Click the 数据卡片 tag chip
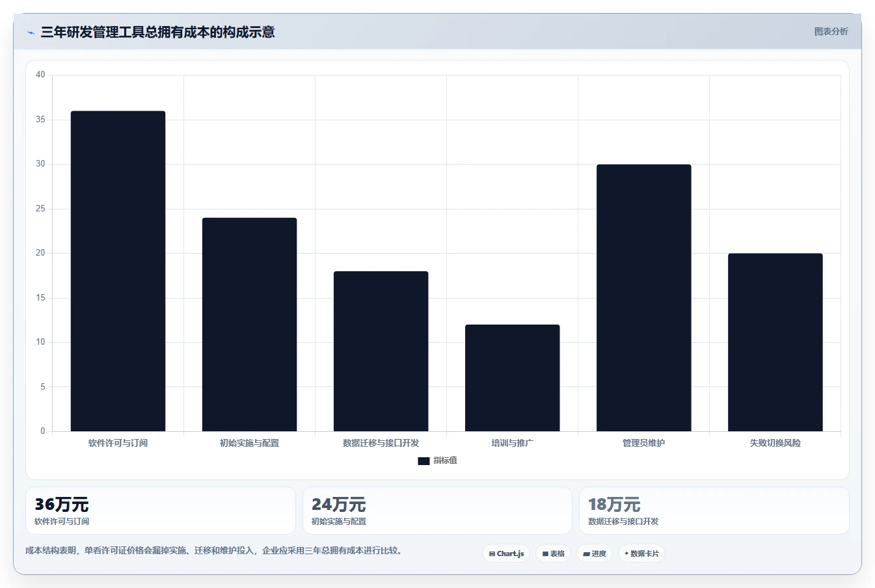 pyautogui.click(x=641, y=554)
